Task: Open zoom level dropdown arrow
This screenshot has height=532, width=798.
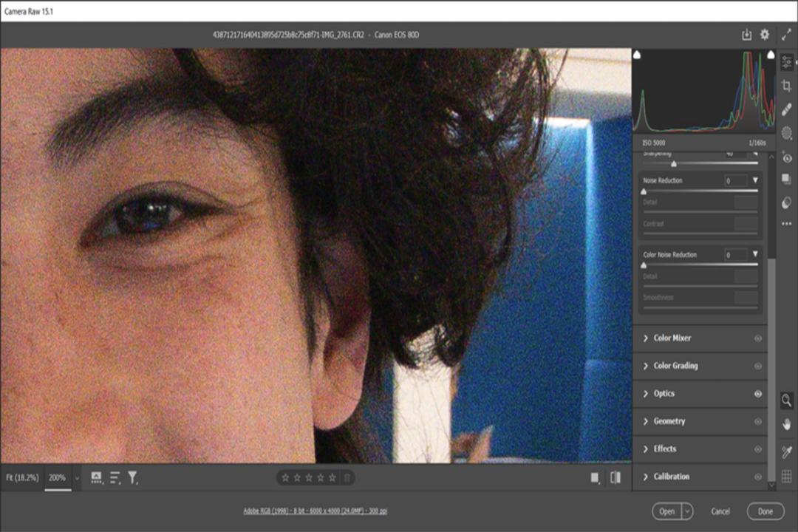Action: pyautogui.click(x=77, y=478)
